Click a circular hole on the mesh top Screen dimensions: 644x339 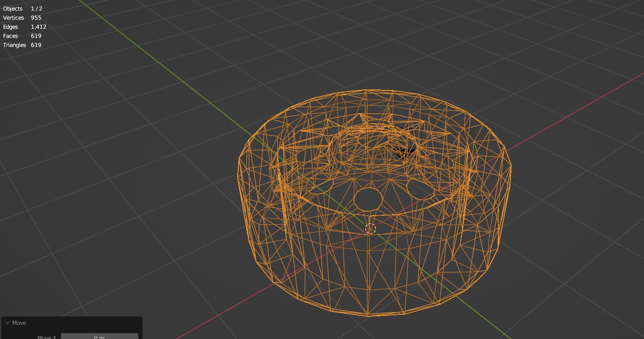tap(369, 200)
